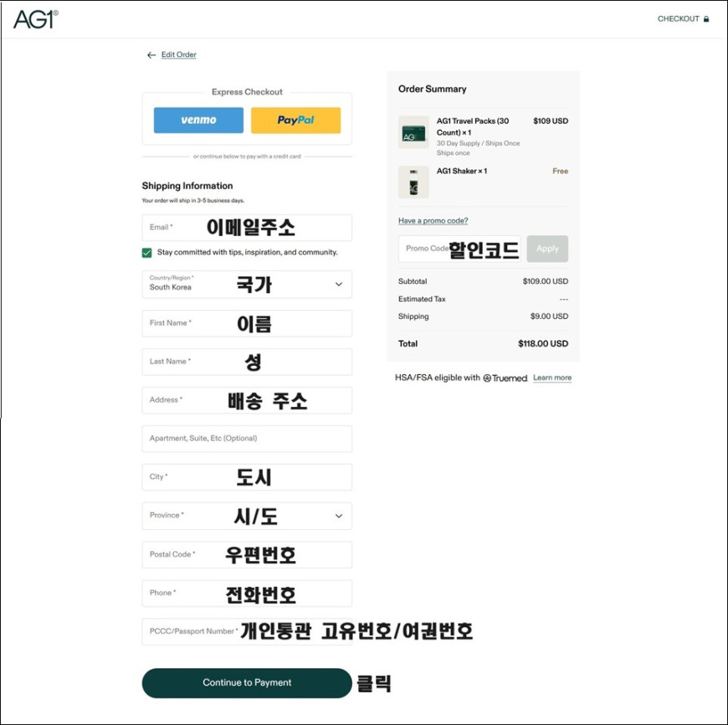This screenshot has width=728, height=725.
Task: Click the Apartment, Suite, Etc field
Action: pyautogui.click(x=247, y=439)
